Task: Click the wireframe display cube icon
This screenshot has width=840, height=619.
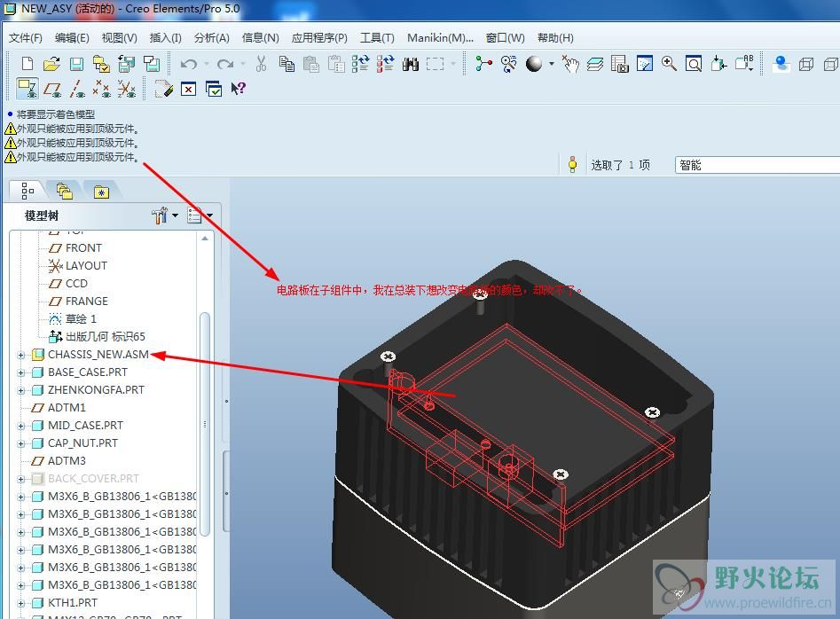Action: [805, 65]
